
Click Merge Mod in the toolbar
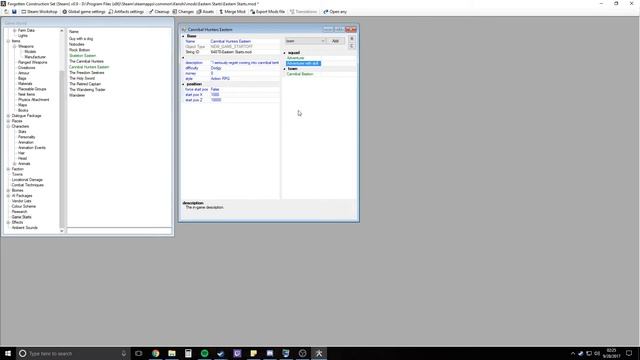232,12
